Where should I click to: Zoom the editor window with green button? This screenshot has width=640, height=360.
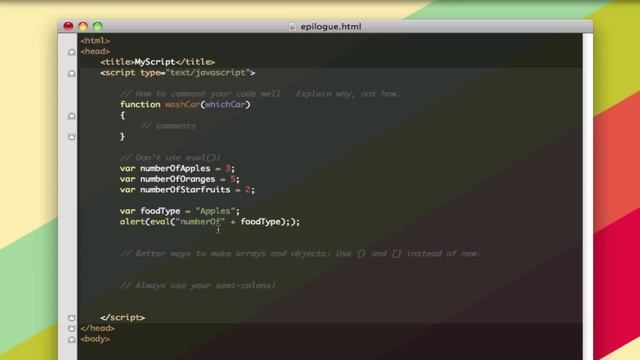pos(98,27)
